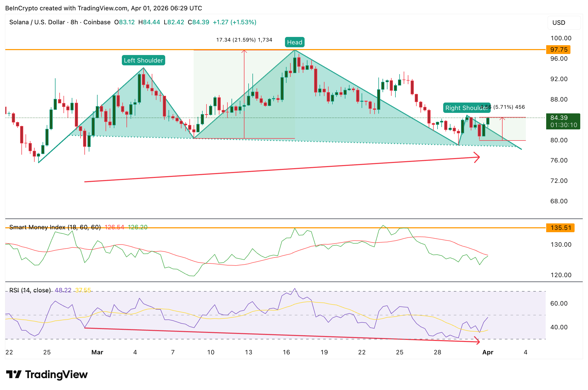Screen dimensions: 588x390
Task: Click the Mar label on the time axis
Action: click(97, 352)
